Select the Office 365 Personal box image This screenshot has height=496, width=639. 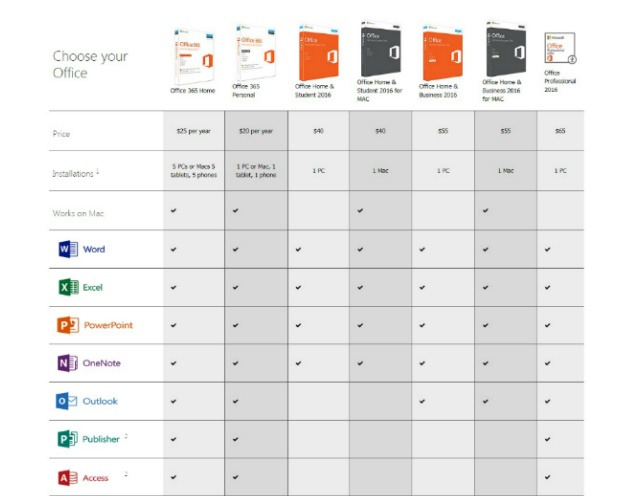pos(256,53)
